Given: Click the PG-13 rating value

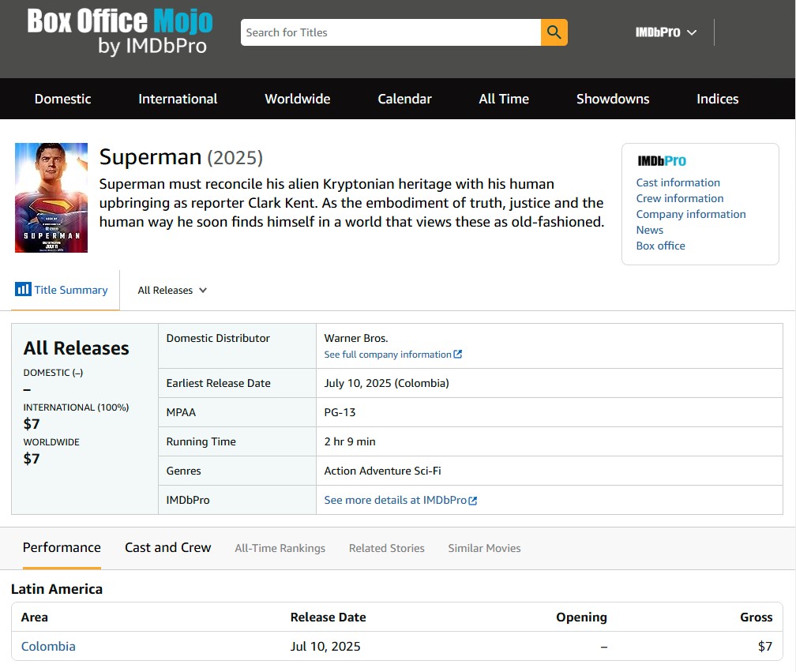Looking at the screenshot, I should click(x=340, y=413).
